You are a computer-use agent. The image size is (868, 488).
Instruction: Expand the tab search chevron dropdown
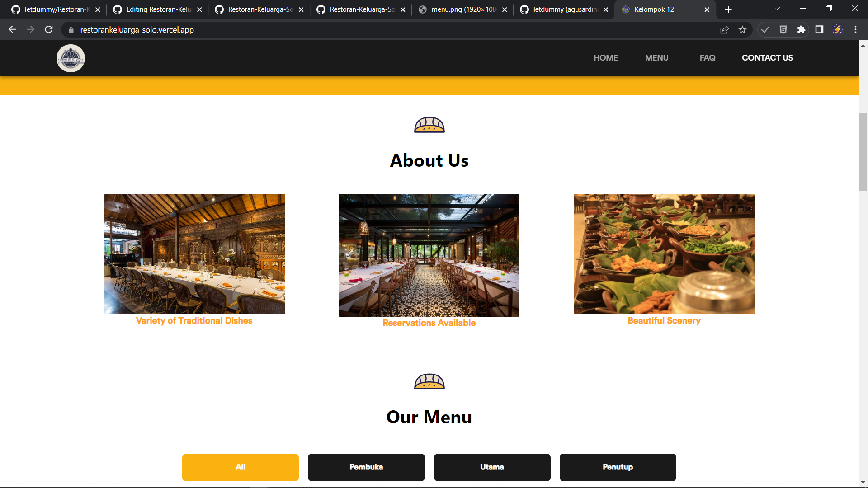777,9
